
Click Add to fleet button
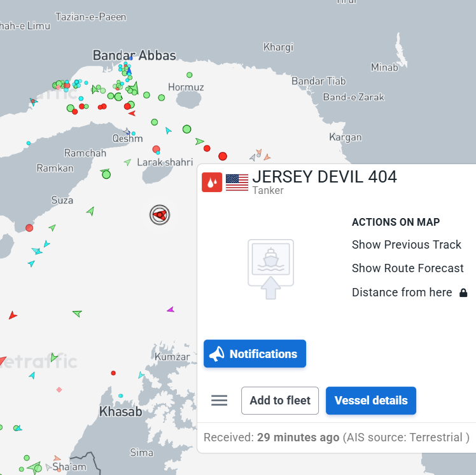pos(280,401)
